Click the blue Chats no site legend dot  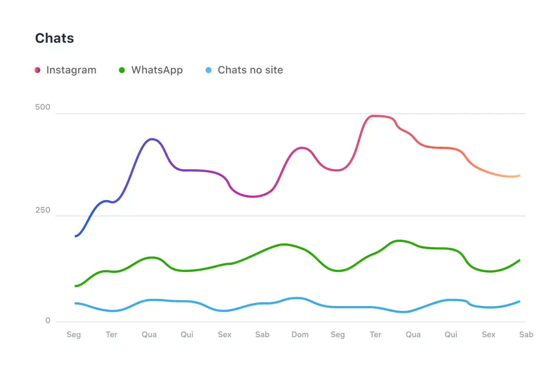click(x=209, y=70)
